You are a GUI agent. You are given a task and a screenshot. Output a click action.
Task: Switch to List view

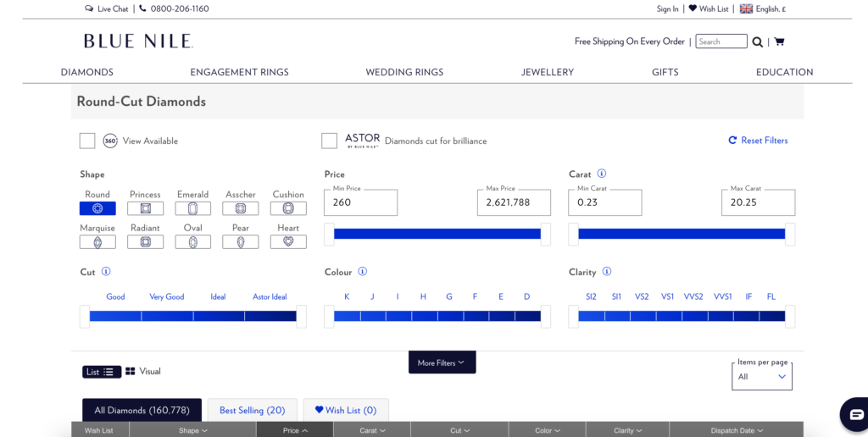pos(102,372)
